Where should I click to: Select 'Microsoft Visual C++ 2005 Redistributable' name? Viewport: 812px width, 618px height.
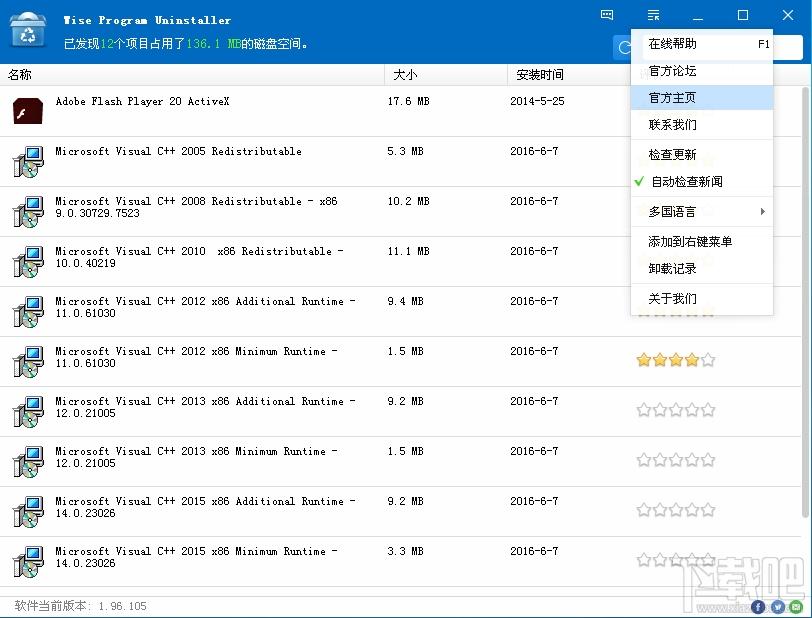click(x=179, y=151)
